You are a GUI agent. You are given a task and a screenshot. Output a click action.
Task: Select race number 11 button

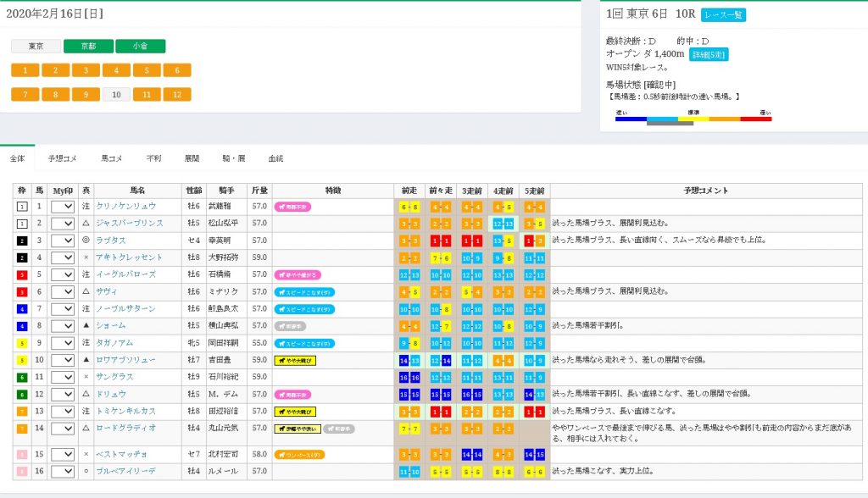pos(147,94)
